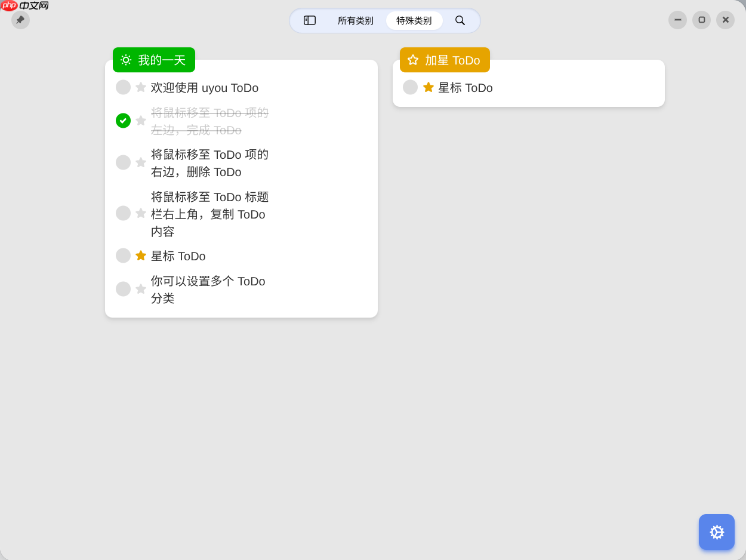Click the 加星 ToDo category label
The width and height of the screenshot is (746, 560).
(x=452, y=60)
